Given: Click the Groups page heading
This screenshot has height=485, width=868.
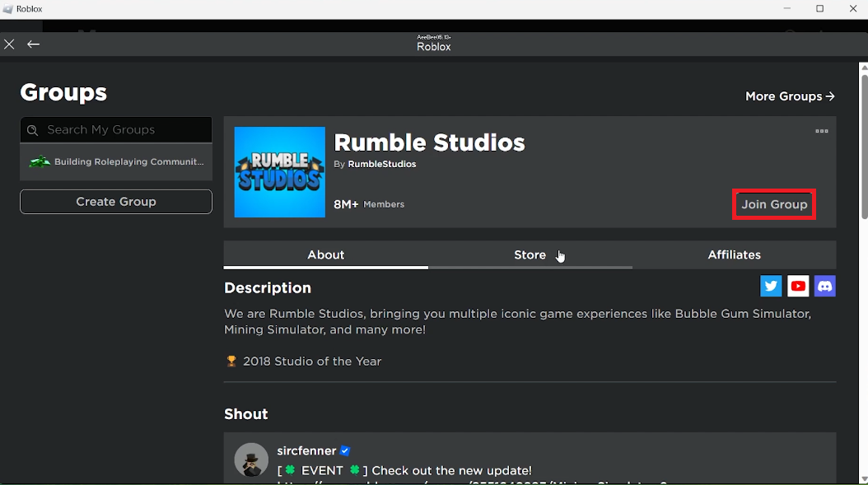Looking at the screenshot, I should click(x=63, y=92).
